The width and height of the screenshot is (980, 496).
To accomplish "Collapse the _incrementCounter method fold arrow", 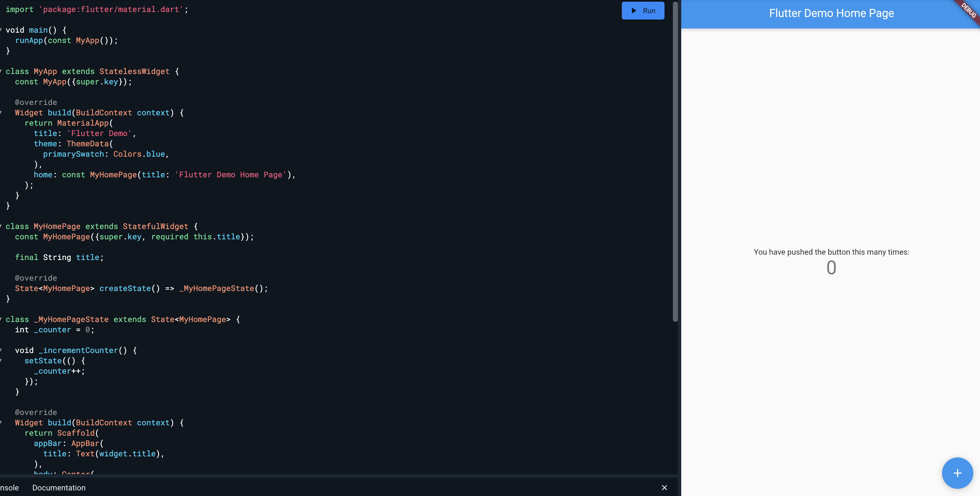I will click(x=1, y=350).
